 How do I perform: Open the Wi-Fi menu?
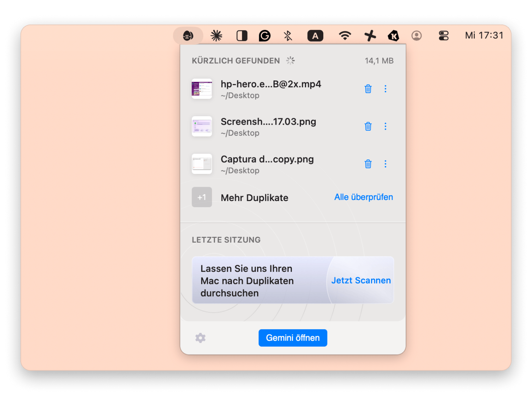click(345, 35)
